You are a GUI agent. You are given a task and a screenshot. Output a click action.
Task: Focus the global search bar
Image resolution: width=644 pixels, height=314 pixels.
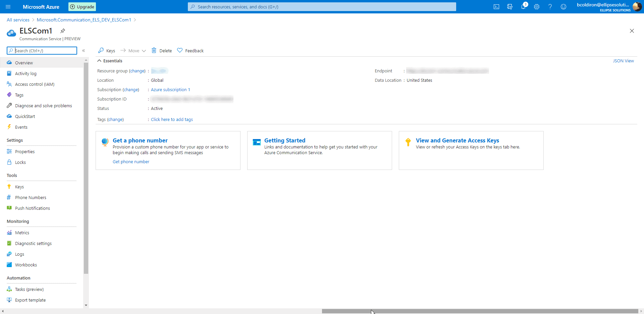(322, 7)
